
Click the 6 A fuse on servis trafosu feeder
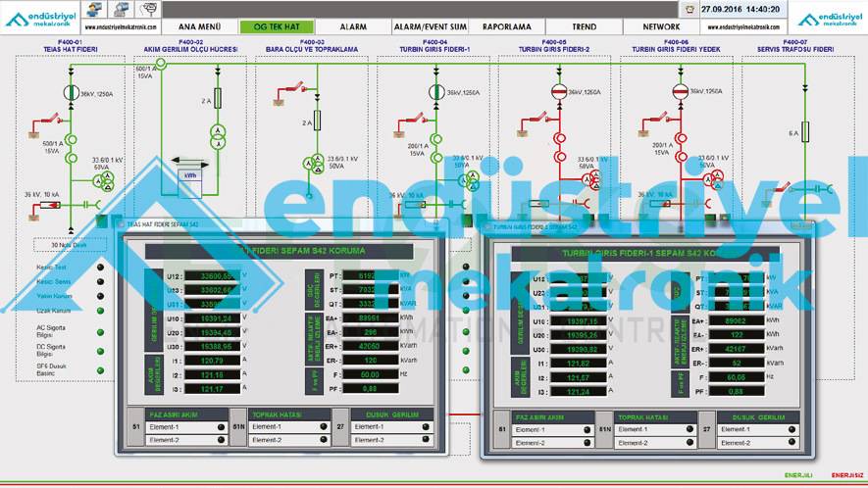tap(804, 132)
